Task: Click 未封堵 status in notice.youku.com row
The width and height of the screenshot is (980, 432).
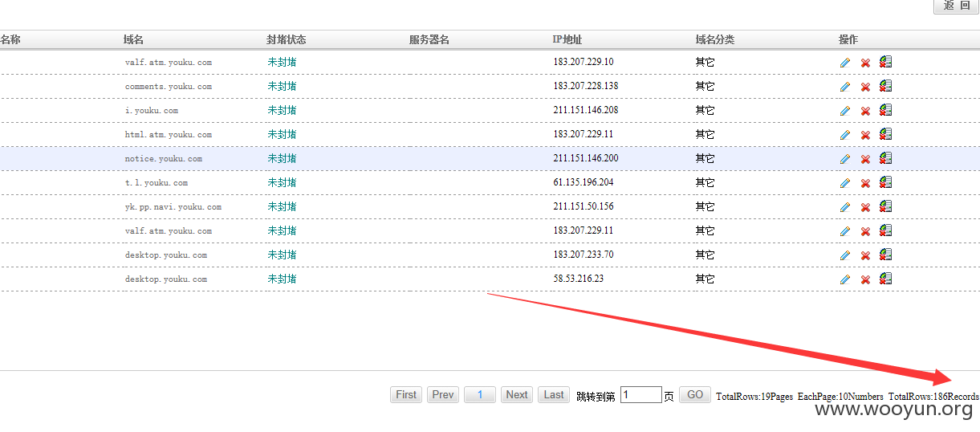Action: [x=283, y=158]
